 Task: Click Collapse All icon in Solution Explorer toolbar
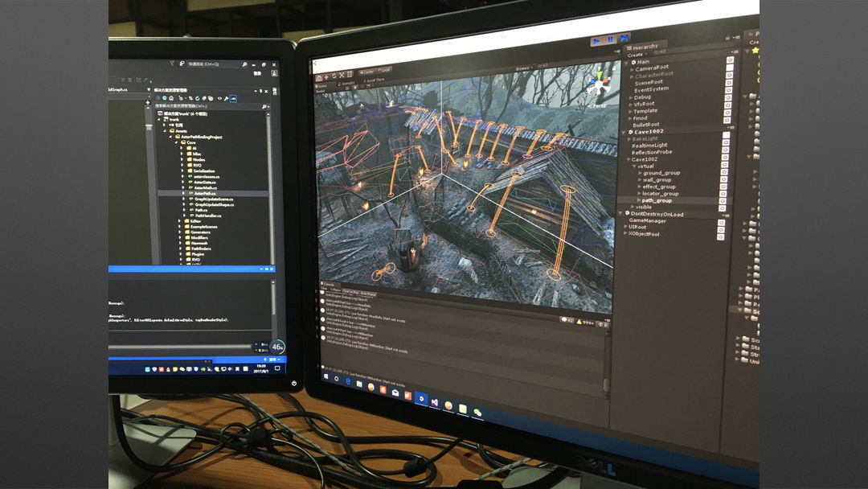coord(203,99)
